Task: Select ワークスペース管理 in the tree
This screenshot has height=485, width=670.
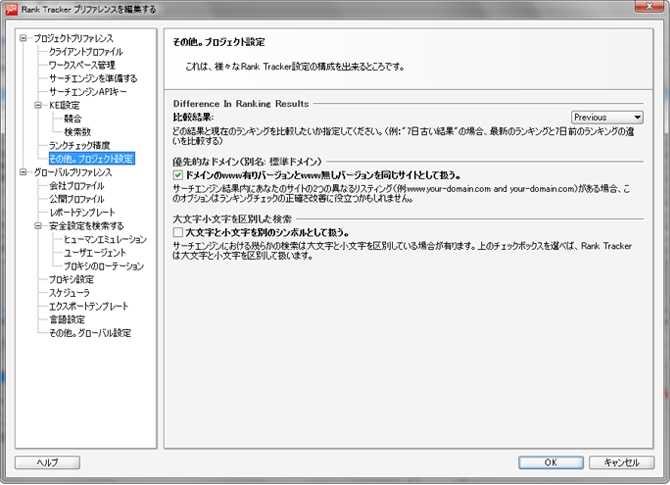Action: pos(82,65)
